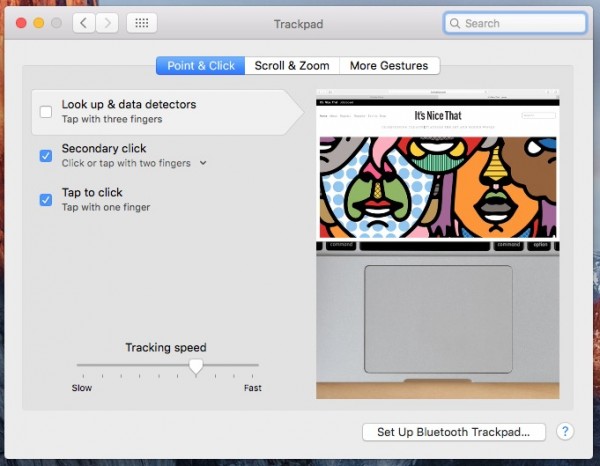Select the Point & Click tab

tap(201, 65)
